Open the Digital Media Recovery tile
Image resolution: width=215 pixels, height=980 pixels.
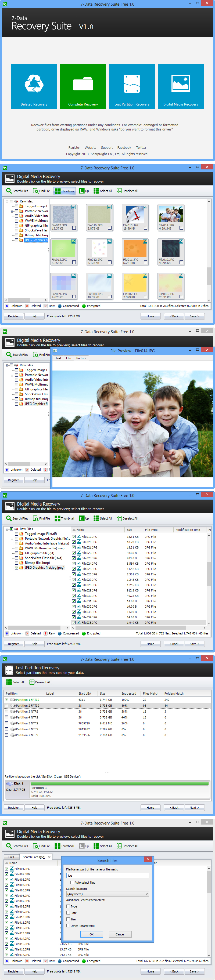tap(181, 86)
